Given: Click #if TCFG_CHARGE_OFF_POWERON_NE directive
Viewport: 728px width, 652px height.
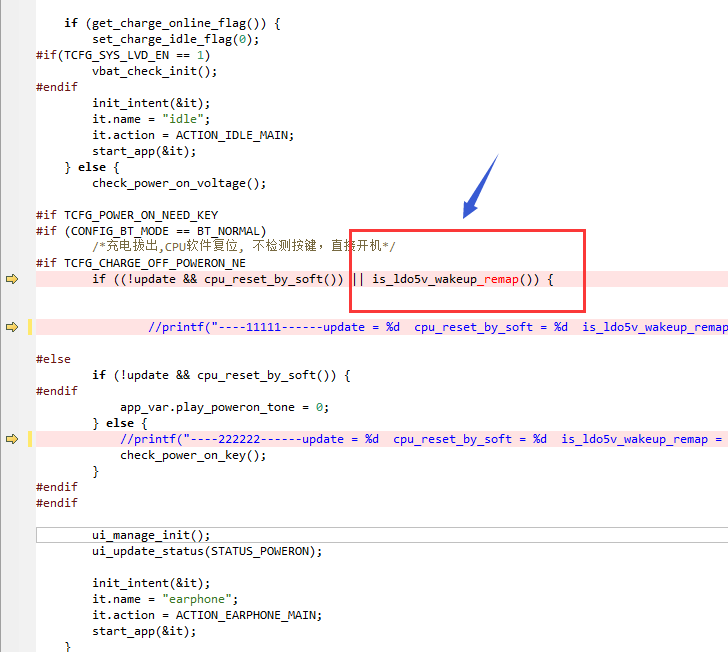Looking at the screenshot, I should (x=141, y=263).
